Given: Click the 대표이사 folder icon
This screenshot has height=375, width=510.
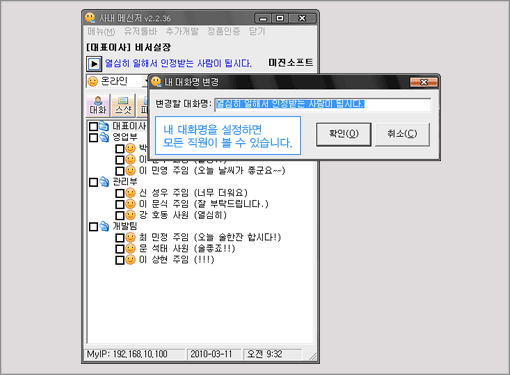Looking at the screenshot, I should pos(104,126).
